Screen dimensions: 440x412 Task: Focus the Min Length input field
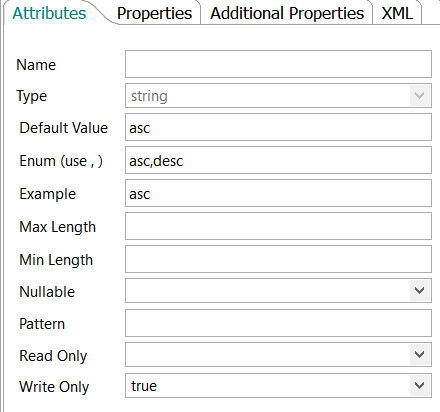coord(278,259)
